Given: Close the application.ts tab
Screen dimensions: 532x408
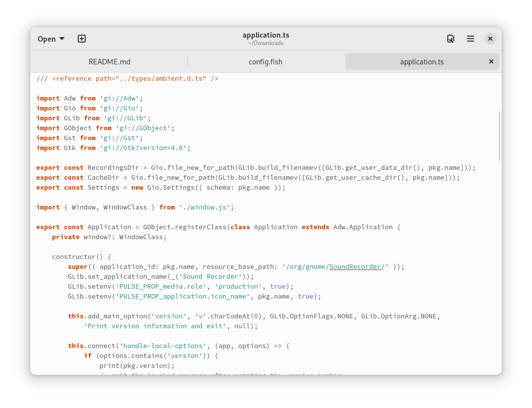Looking at the screenshot, I should [491, 61].
